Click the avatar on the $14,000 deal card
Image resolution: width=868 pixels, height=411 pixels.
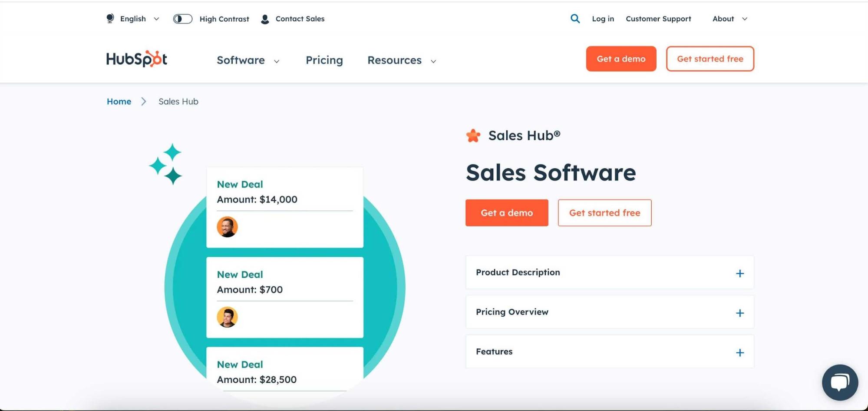click(x=228, y=227)
